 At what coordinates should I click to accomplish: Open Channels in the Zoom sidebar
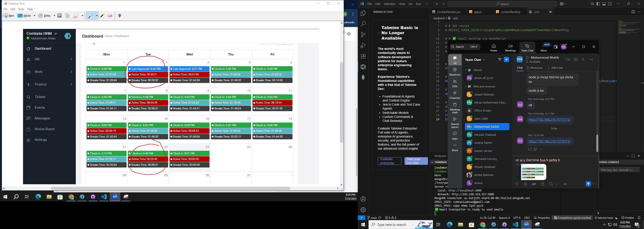(455, 95)
